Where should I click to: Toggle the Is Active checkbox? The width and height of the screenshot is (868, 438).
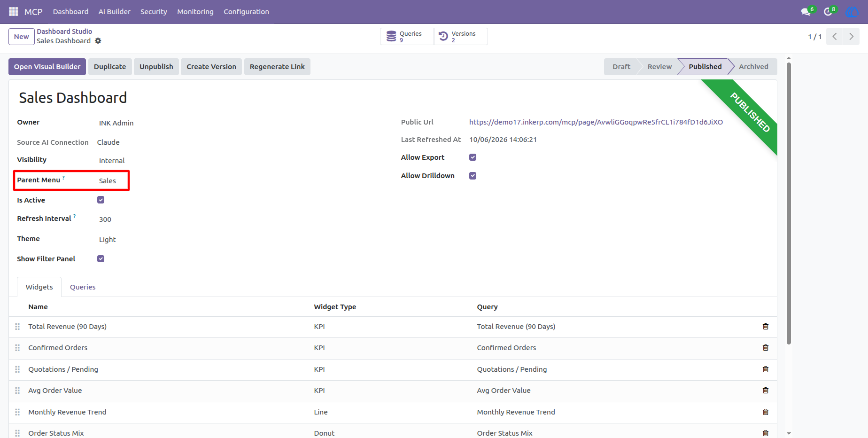(x=101, y=200)
